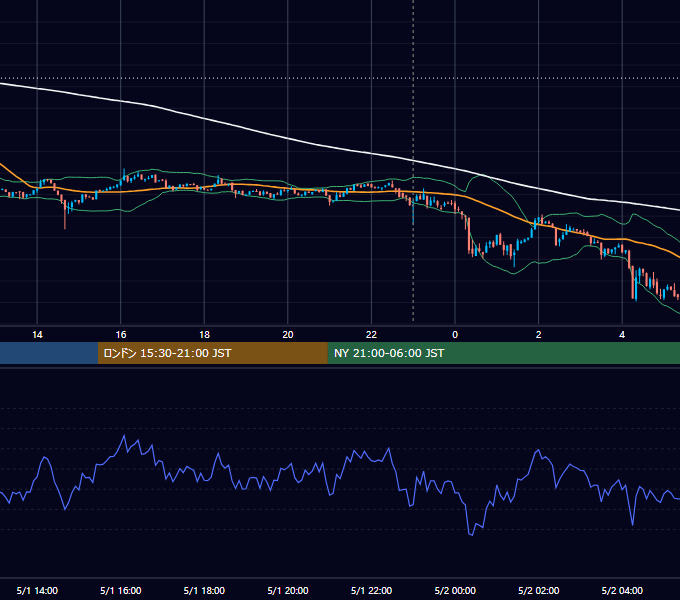Click the 5/1 22:00 time label
Screen dimensions: 680x600
click(x=371, y=590)
